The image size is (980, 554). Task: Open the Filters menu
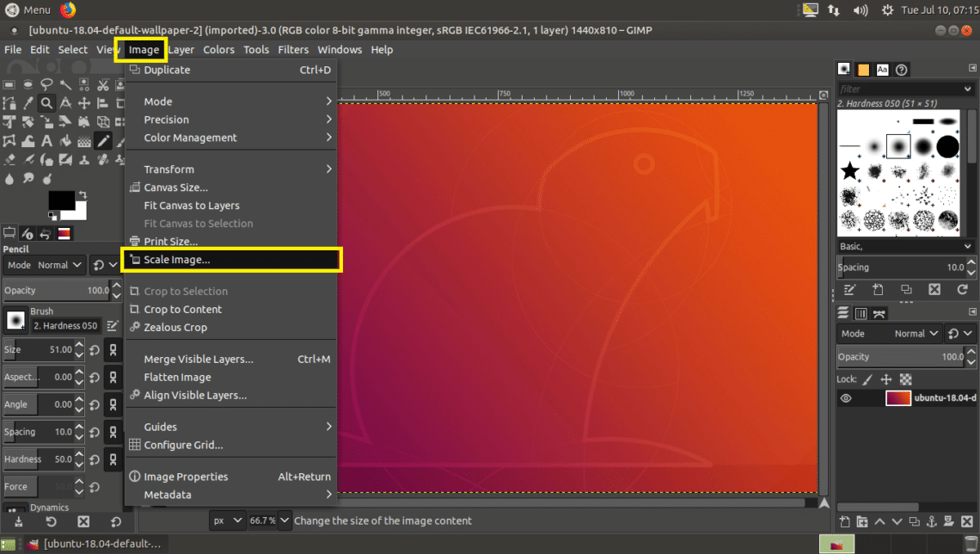click(293, 50)
